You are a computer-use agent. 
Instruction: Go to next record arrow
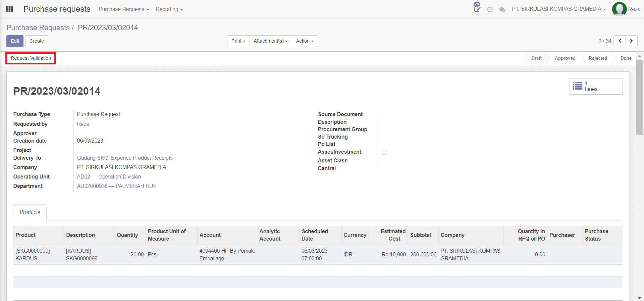pyautogui.click(x=632, y=41)
